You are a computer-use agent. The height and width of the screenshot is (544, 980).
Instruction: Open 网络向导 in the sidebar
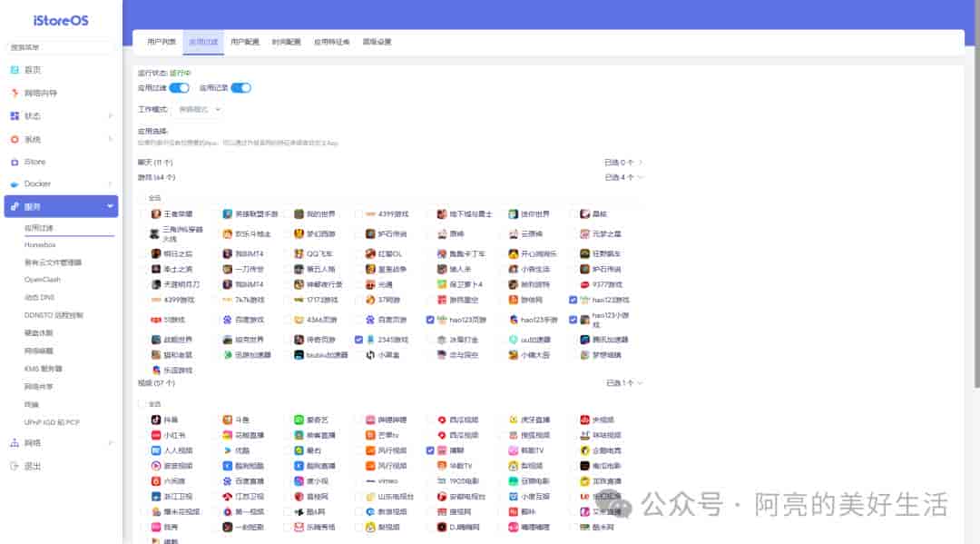(x=41, y=94)
